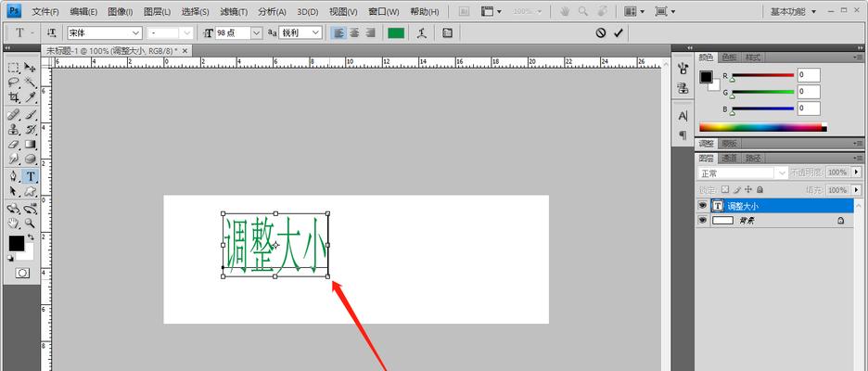Select the Zoom tool in toolbox
The height and width of the screenshot is (371, 868).
click(x=30, y=224)
